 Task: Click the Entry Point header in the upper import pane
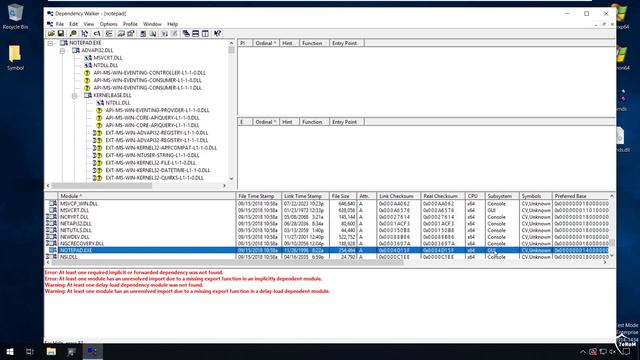click(346, 43)
